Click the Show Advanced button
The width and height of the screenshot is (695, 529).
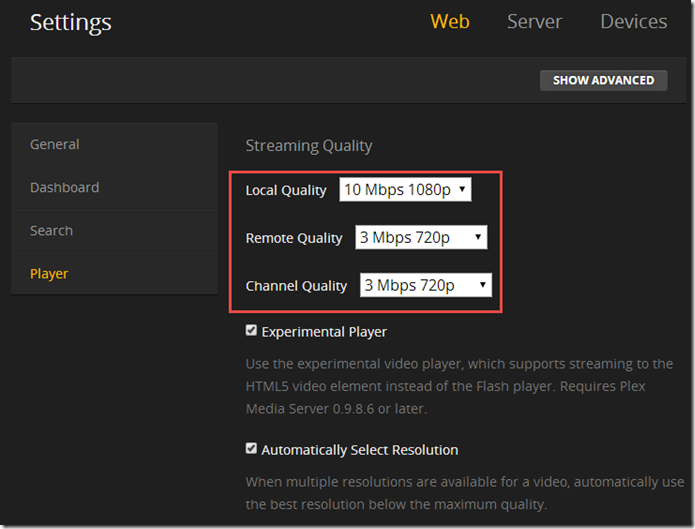[x=603, y=80]
